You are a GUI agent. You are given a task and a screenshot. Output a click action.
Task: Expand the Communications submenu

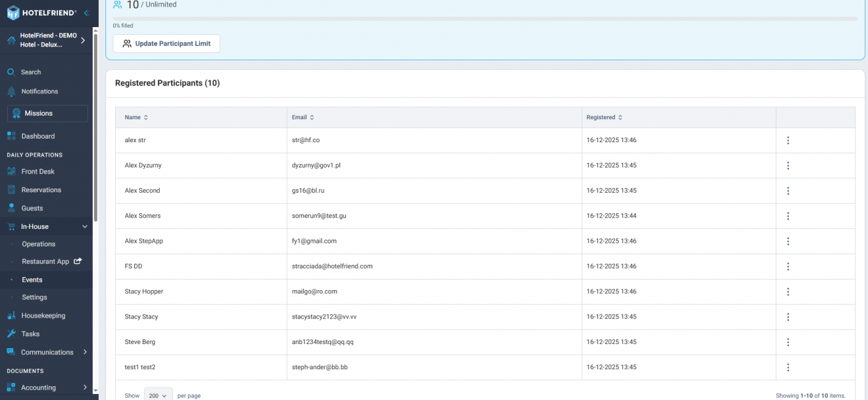coord(84,352)
